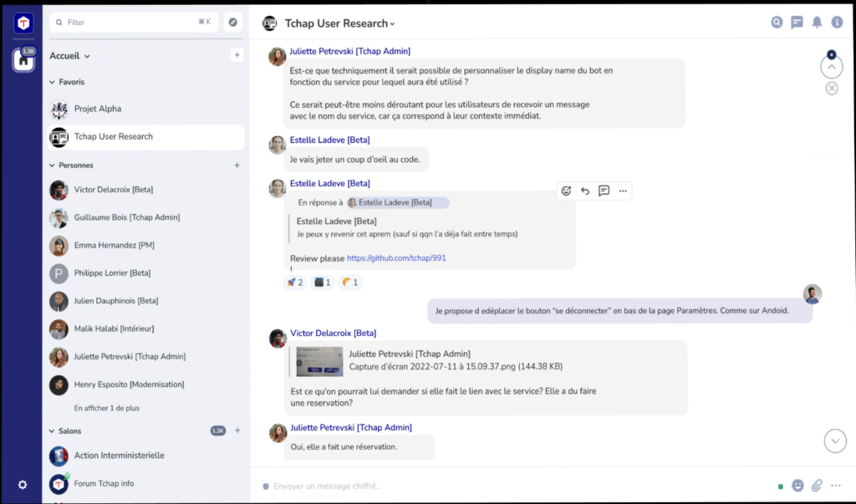Open the github.com/tchap/991 link
The image size is (856, 504).
click(x=396, y=258)
